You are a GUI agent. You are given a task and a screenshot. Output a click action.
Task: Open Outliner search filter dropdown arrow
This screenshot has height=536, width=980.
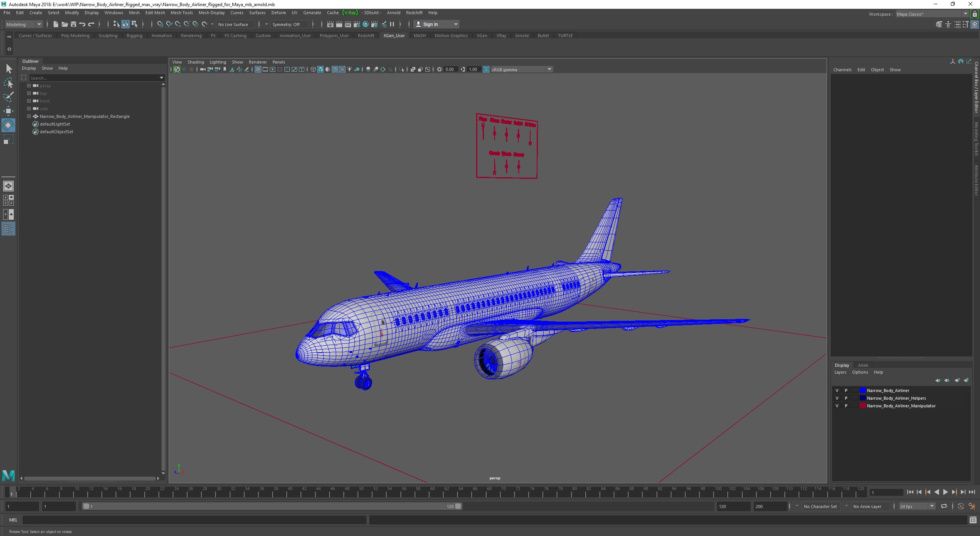pyautogui.click(x=162, y=78)
